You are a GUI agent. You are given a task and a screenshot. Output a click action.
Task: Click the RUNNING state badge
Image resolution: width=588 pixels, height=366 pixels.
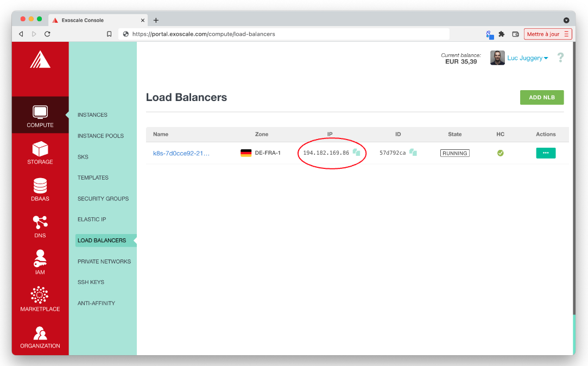pos(455,153)
